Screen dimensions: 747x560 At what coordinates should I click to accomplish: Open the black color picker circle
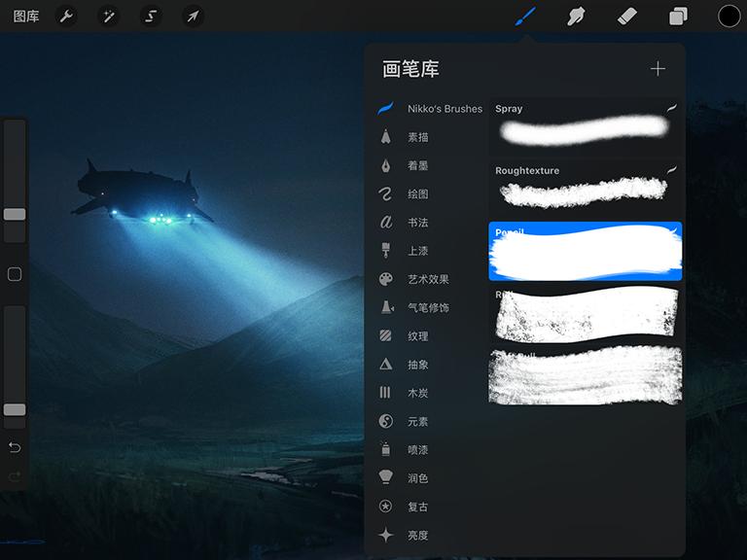click(x=729, y=17)
